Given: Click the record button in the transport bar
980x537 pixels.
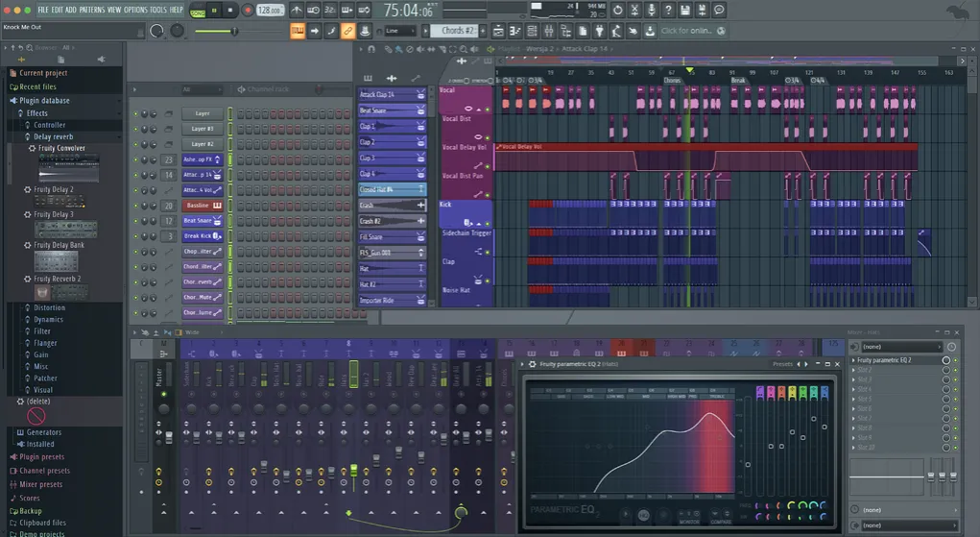Looking at the screenshot, I should tap(247, 11).
